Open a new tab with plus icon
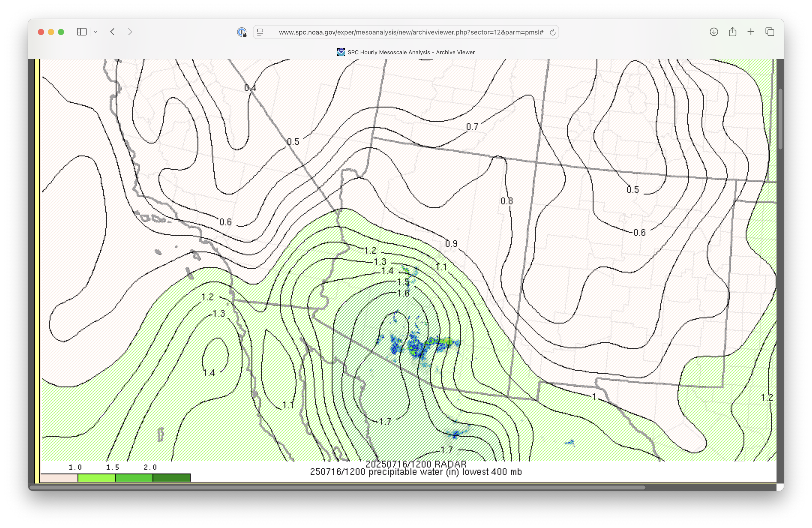The width and height of the screenshot is (812, 528). [751, 32]
